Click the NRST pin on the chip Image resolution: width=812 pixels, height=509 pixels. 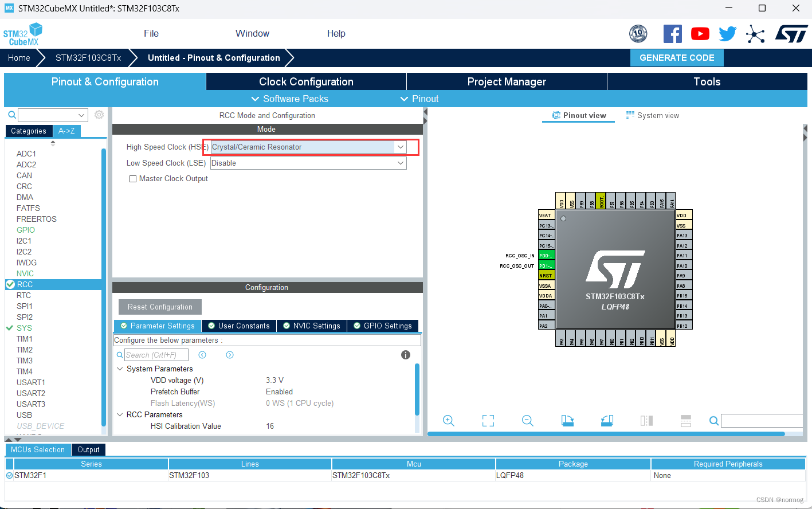pos(546,276)
